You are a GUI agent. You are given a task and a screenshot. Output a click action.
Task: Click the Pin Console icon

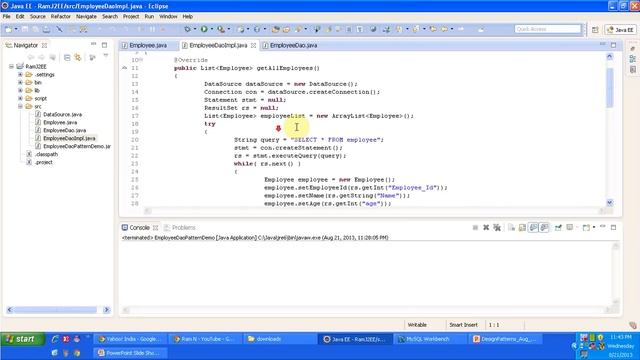pyautogui.click(x=558, y=227)
